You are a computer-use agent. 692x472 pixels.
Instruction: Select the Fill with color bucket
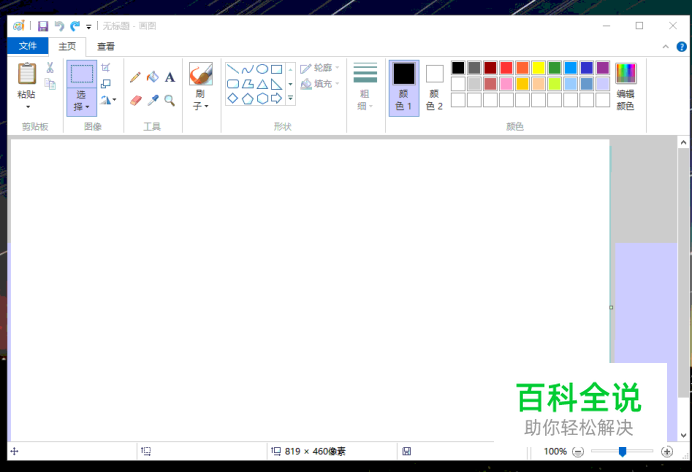click(153, 77)
